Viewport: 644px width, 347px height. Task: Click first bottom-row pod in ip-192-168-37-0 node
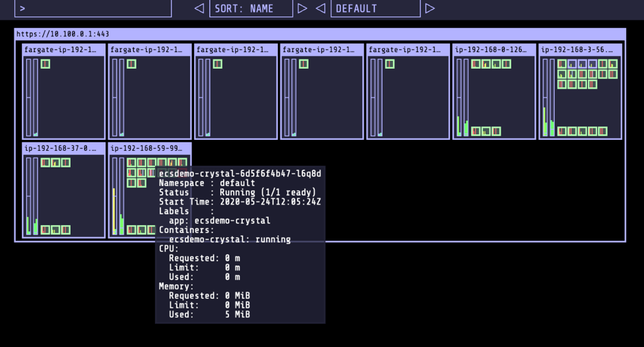click(x=45, y=230)
